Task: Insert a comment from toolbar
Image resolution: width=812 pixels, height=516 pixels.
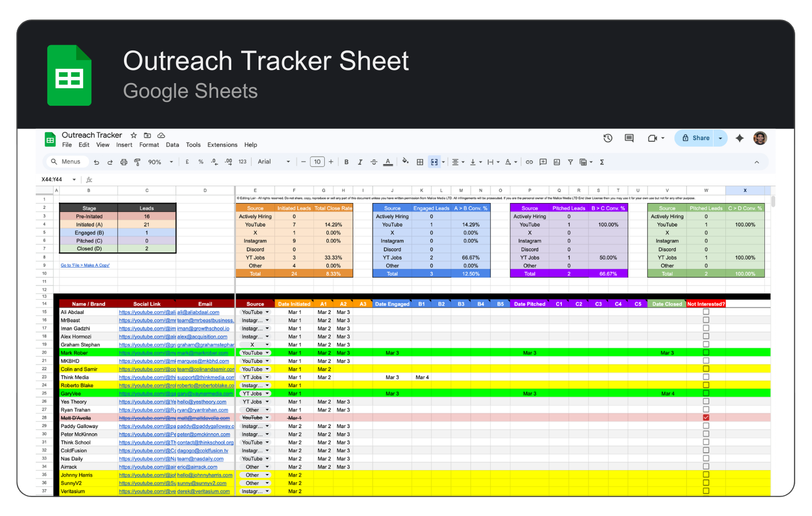Action: (x=543, y=162)
